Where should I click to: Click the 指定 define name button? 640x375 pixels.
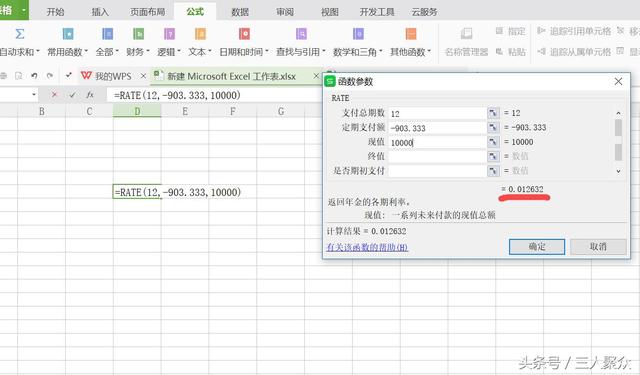click(510, 31)
